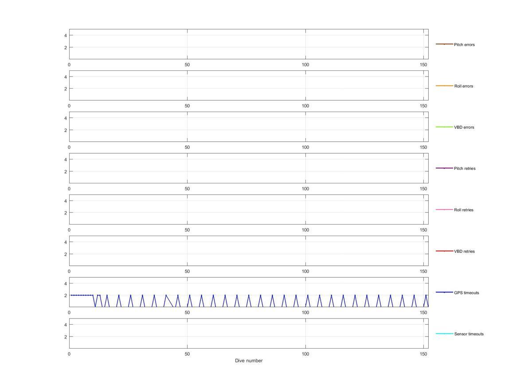Click the flat GPS timeouts segment at value 2
532x392 pixels.
pos(82,295)
